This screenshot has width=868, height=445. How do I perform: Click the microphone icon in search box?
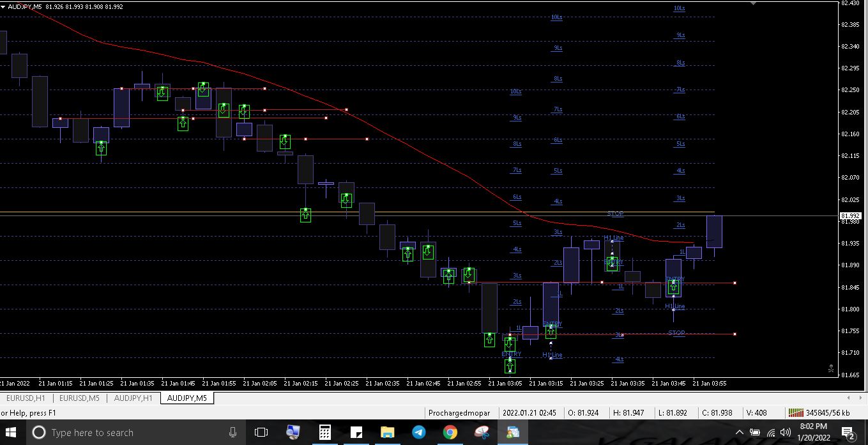coord(233,433)
